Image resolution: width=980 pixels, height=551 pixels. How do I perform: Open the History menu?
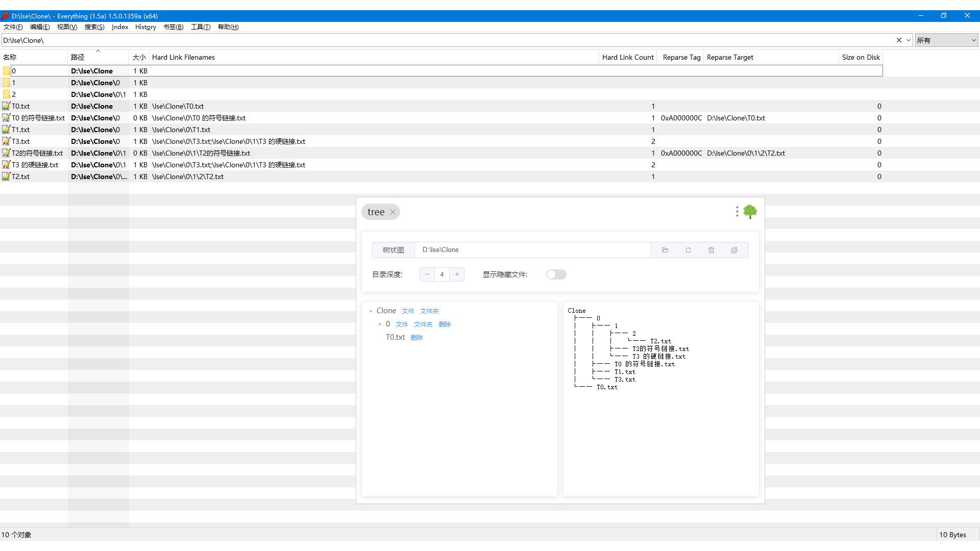[x=145, y=27]
